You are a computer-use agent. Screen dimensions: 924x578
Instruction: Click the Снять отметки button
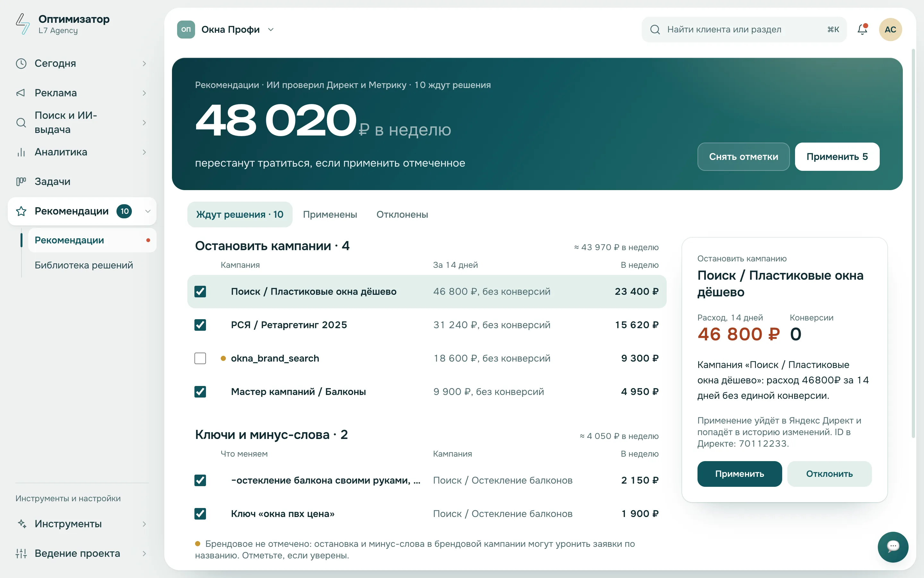click(743, 157)
